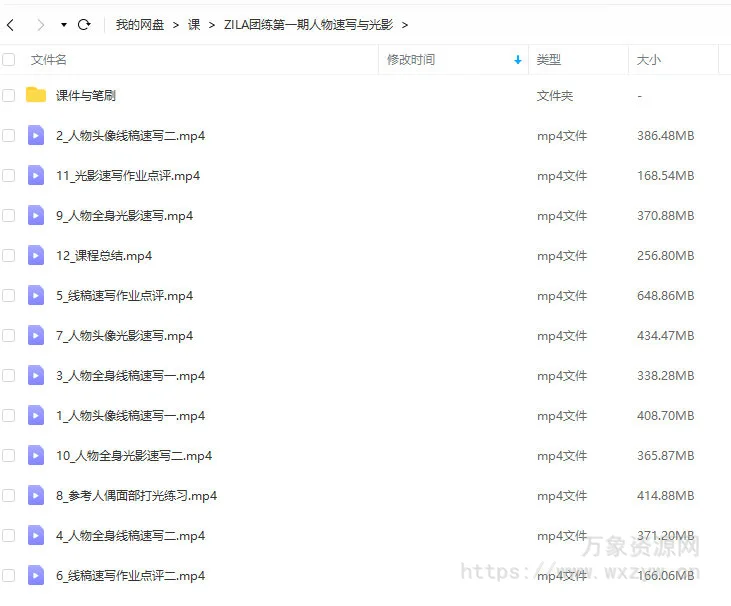Toggle the select-all checkbox in header
This screenshot has width=731, height=606.
pos(9,60)
